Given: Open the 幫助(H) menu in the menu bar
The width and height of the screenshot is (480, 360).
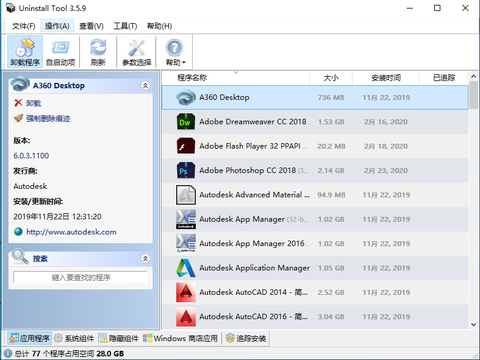Looking at the screenshot, I should pos(159,26).
